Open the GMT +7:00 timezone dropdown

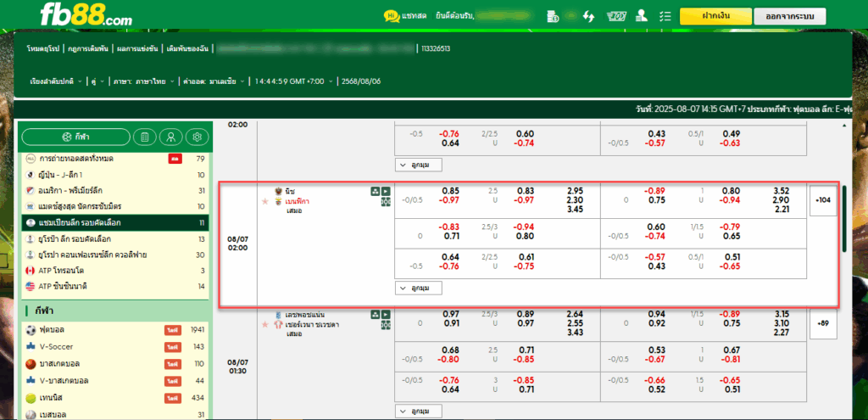(294, 81)
